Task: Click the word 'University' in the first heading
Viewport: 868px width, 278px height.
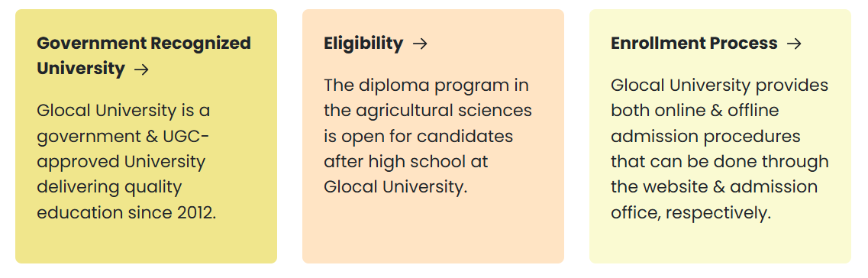Action: click(x=81, y=69)
